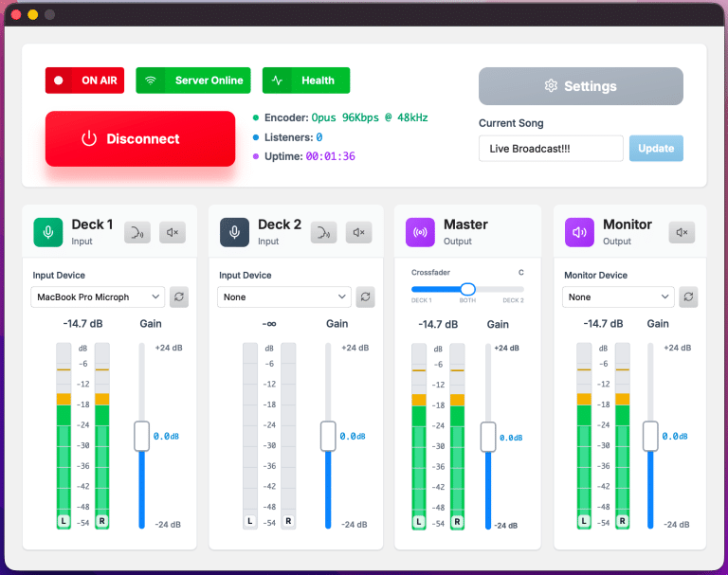Image resolution: width=728 pixels, height=575 pixels.
Task: Expand the Monitor Device dropdown
Action: click(x=619, y=297)
